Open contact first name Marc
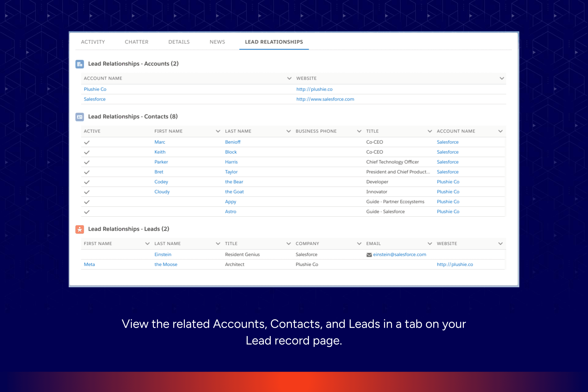The image size is (588, 392). tap(160, 142)
